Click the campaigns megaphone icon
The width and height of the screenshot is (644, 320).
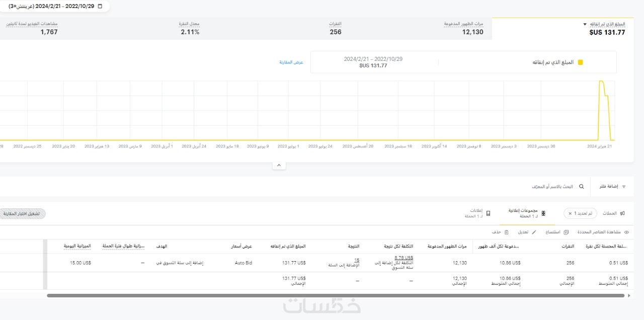(x=622, y=213)
